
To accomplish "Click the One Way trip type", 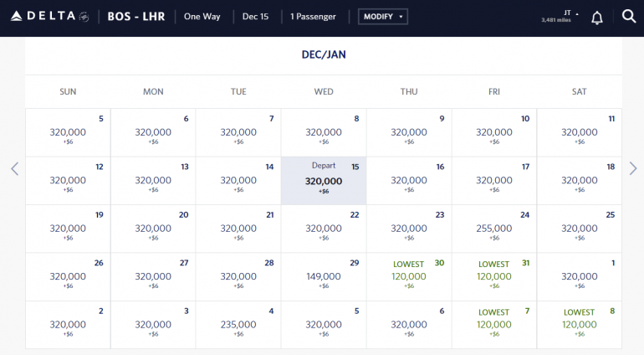I will [203, 17].
